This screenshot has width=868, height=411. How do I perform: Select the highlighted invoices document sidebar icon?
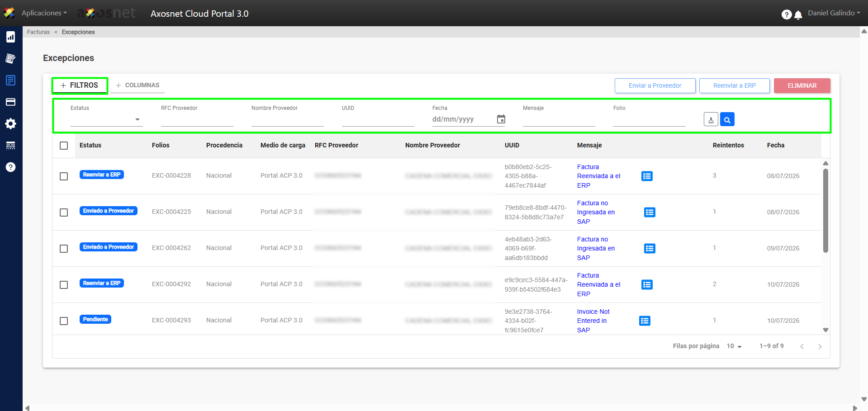(11, 80)
